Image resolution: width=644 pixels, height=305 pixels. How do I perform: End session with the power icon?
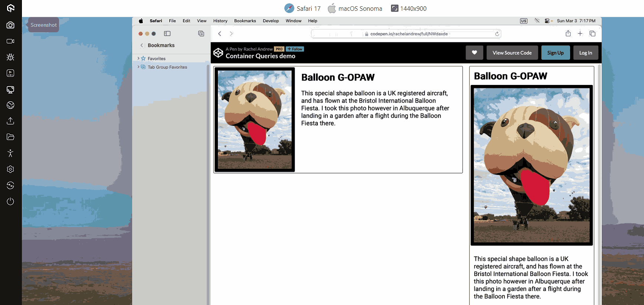click(10, 201)
